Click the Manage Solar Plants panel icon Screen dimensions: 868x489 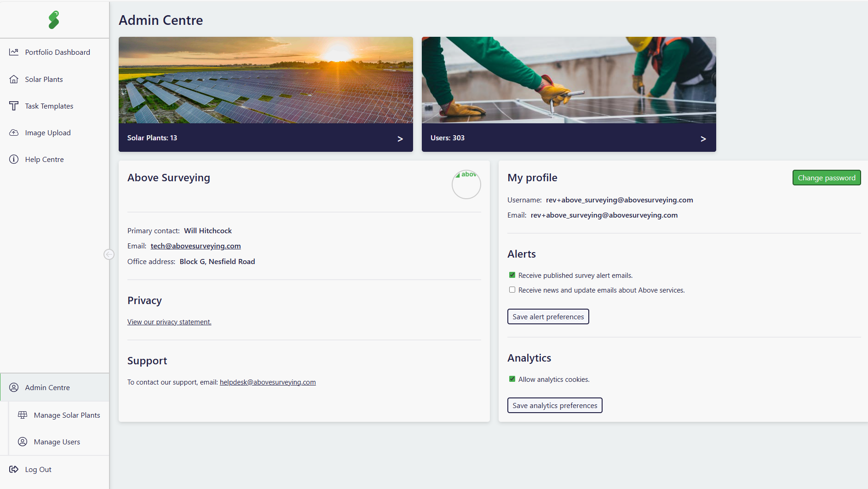[23, 415]
